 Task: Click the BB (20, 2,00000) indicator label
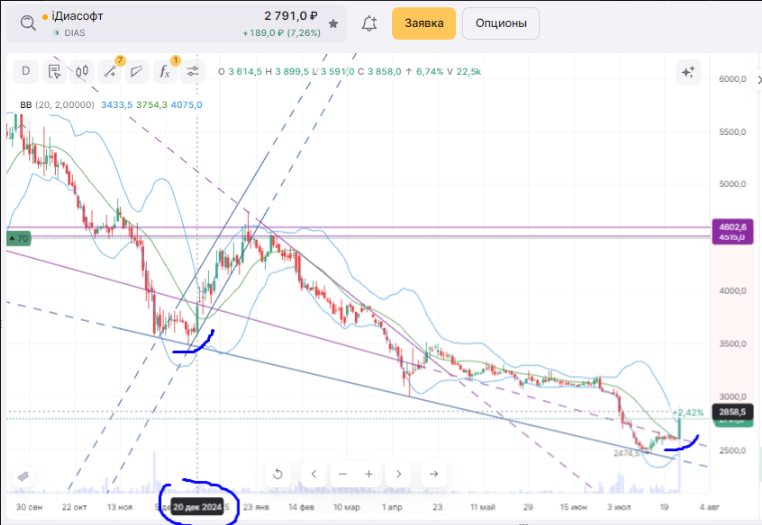(57, 105)
